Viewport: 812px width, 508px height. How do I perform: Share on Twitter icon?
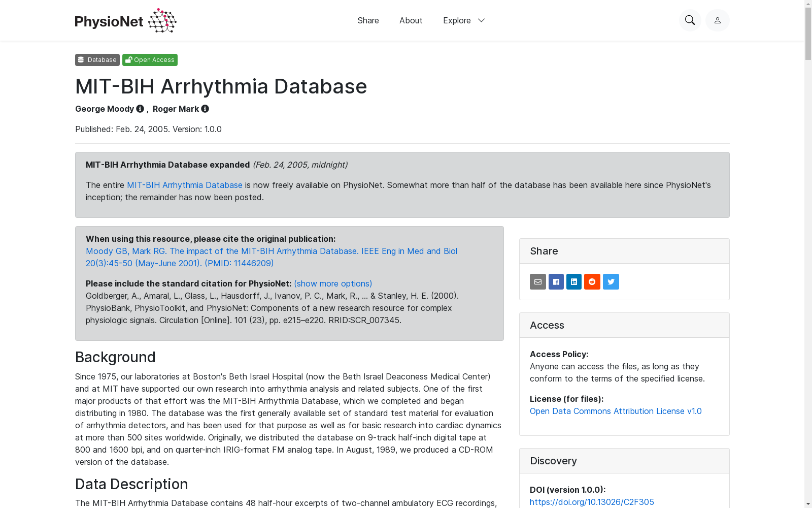pos(611,281)
